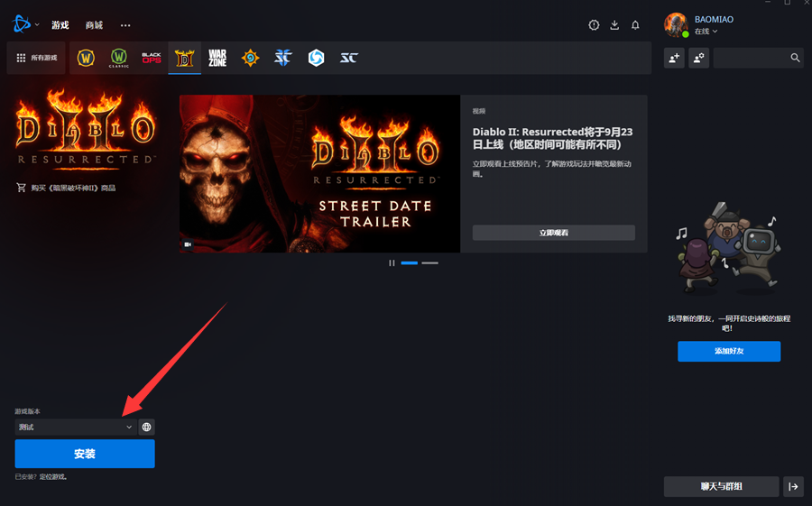Click the Diablo II Resurrected logo
812x506 pixels.
(86, 128)
